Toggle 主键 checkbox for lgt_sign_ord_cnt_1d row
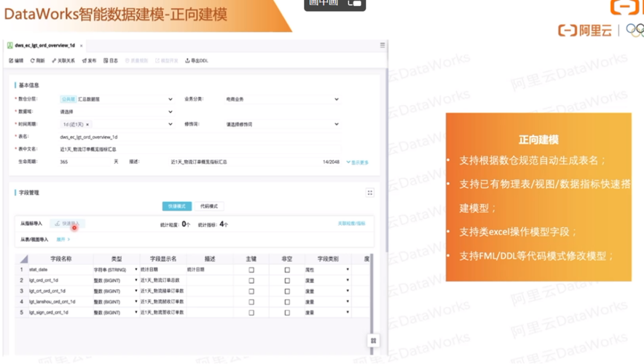This screenshot has width=644, height=364. (251, 313)
